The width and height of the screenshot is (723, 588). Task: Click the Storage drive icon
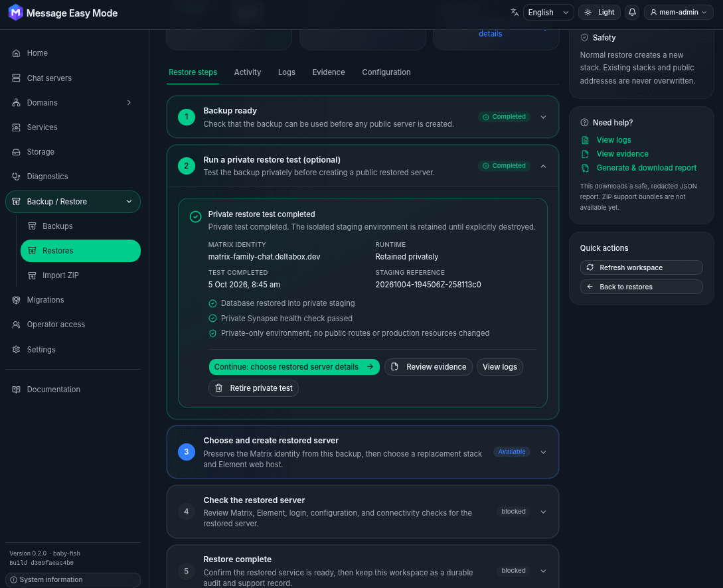16,151
